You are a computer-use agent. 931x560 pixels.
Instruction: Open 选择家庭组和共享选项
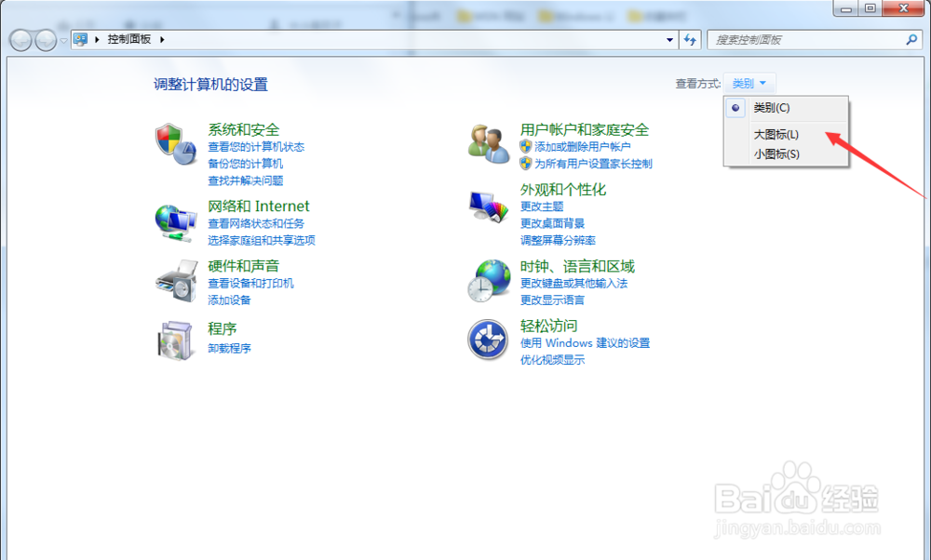(x=262, y=240)
